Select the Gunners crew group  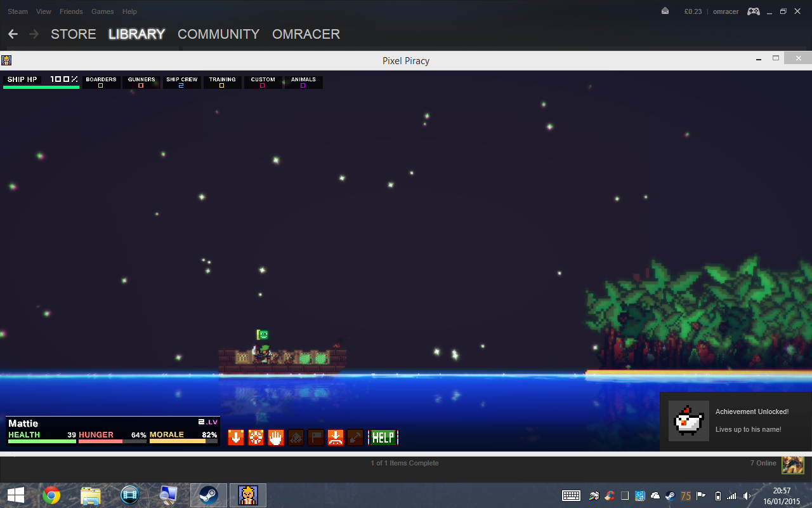pyautogui.click(x=141, y=83)
